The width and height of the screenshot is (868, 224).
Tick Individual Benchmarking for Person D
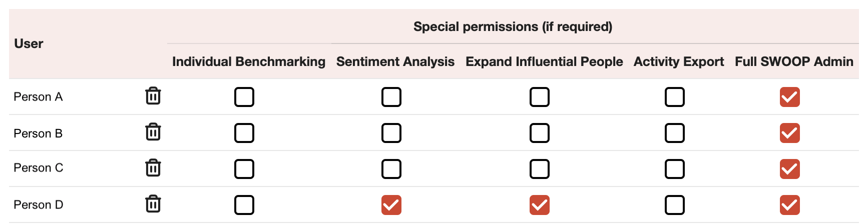click(244, 205)
